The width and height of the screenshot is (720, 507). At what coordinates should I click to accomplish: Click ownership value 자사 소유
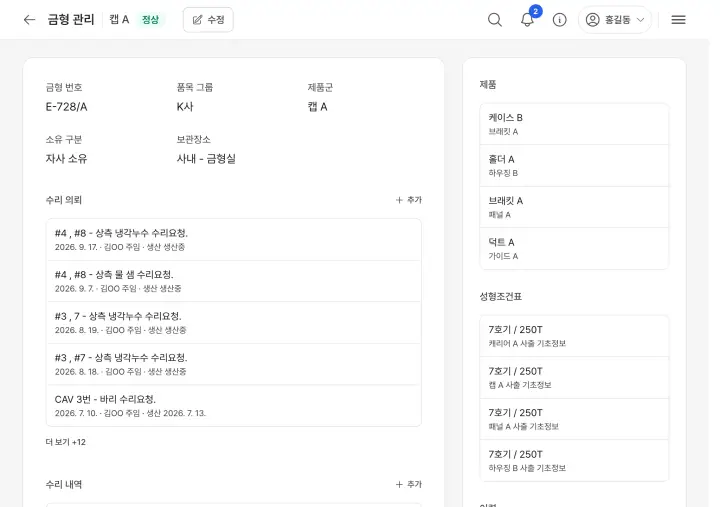click(x=67, y=159)
